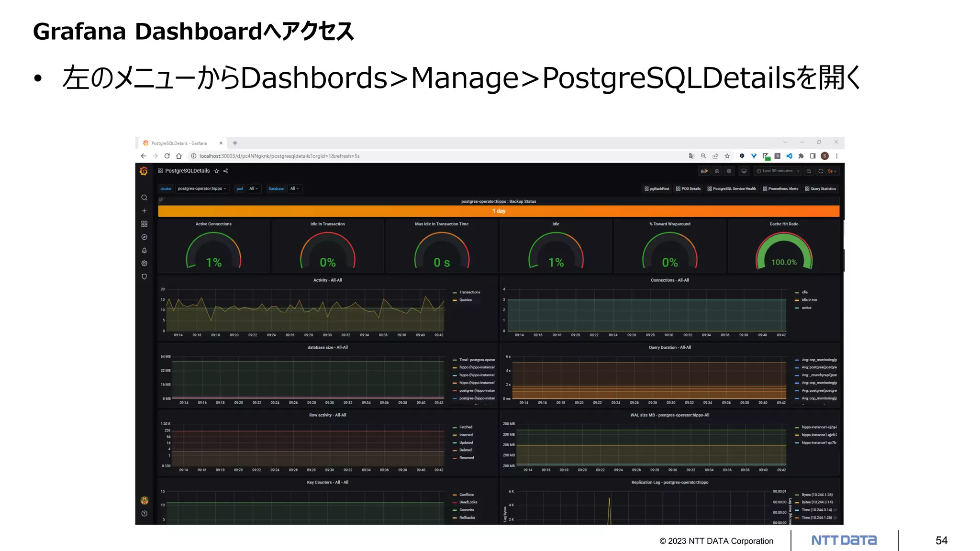Viewport: 980px width, 551px height.
Task: Open the Query Statistics dashboard link
Action: point(821,188)
